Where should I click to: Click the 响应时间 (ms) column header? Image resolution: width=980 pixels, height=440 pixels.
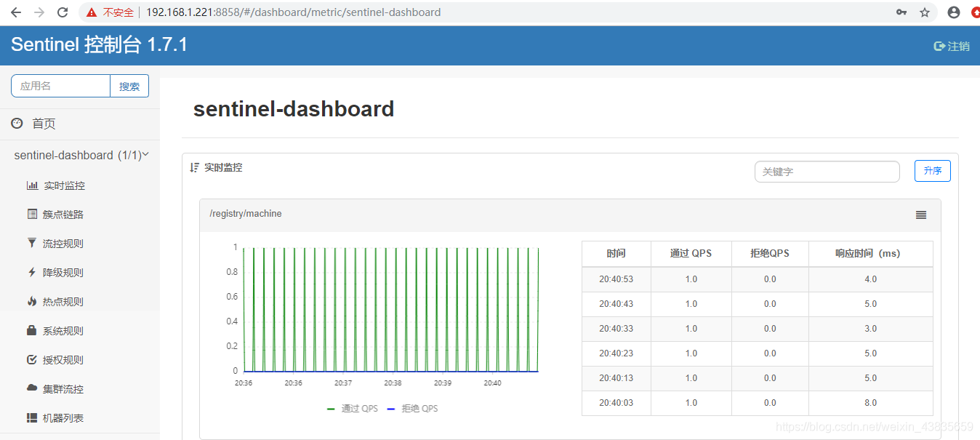coord(871,254)
